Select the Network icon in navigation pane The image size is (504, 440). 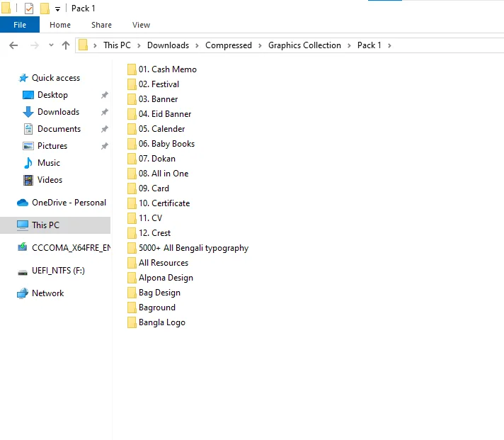tap(23, 293)
